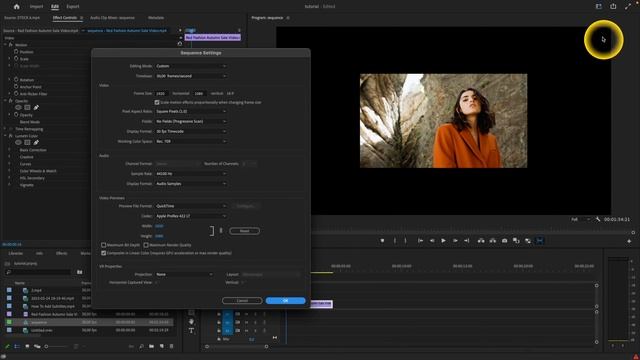Click the New Item icon in Project panel
Viewport: 640px width, 360px height.
pyautogui.click(x=162, y=347)
